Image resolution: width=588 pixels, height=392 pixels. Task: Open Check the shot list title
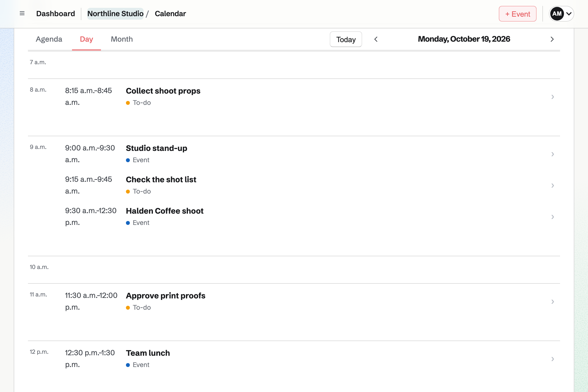tap(161, 180)
